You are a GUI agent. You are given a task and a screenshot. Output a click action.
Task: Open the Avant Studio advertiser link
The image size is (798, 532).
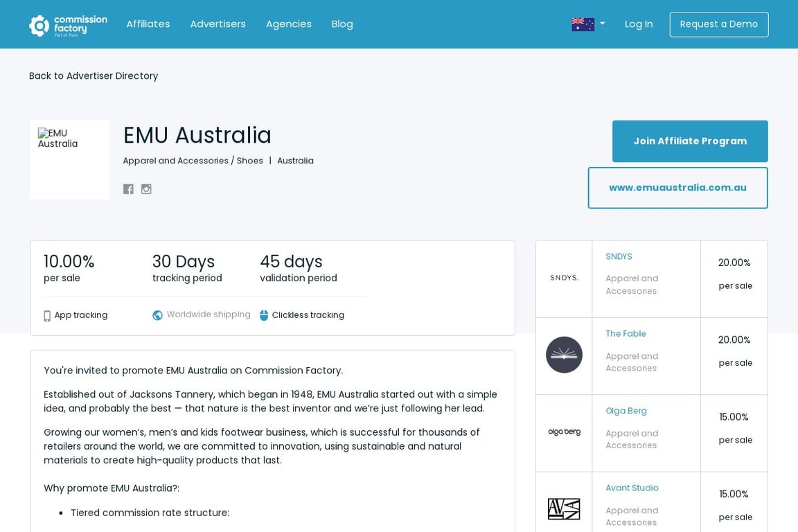pos(632,488)
